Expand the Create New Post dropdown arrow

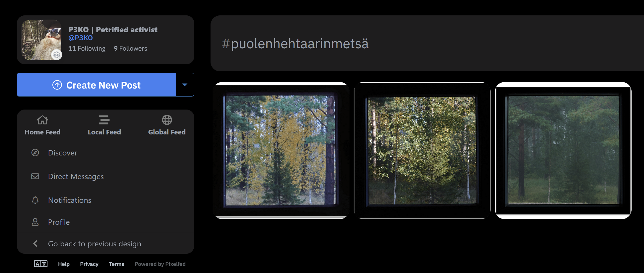coord(185,85)
